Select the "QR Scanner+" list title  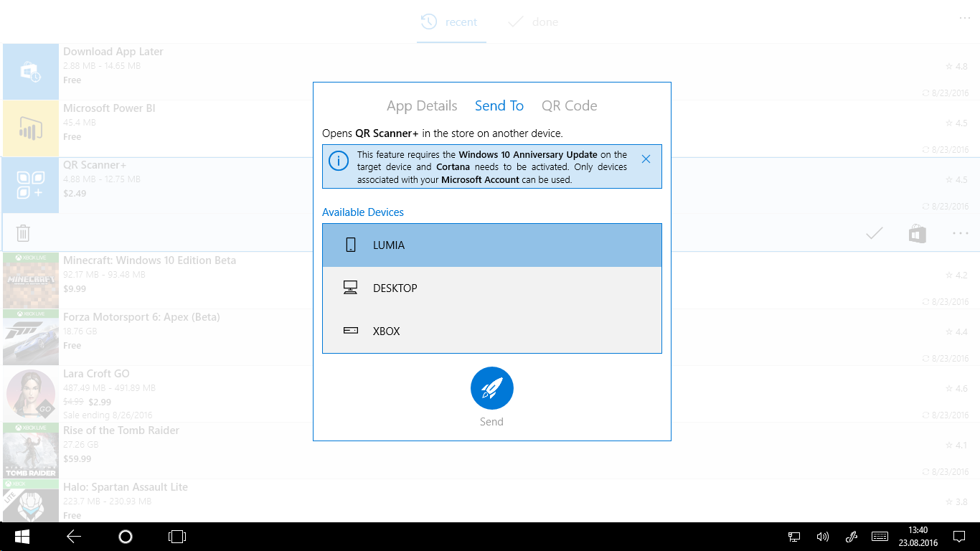click(x=95, y=165)
